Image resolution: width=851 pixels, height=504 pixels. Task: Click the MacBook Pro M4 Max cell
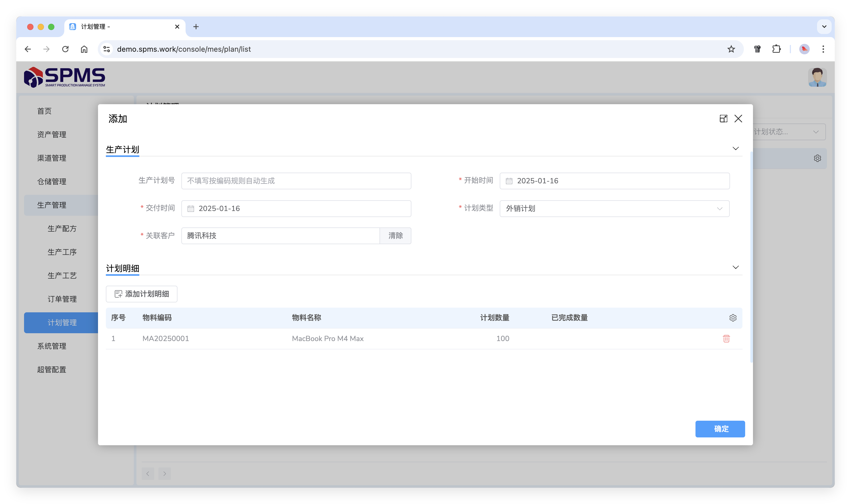(x=328, y=339)
